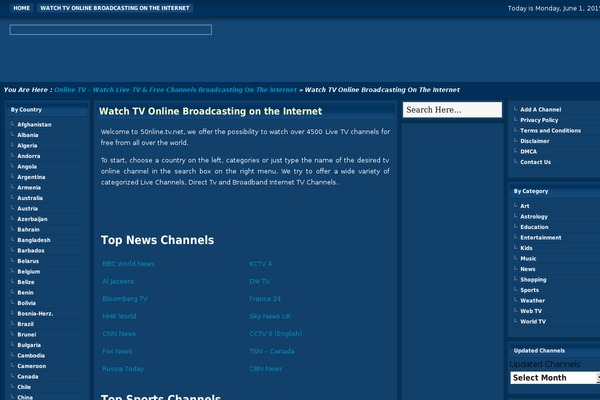This screenshot has width=600, height=400.
Task: Choose Andorra from By Country
Action: (x=29, y=156)
